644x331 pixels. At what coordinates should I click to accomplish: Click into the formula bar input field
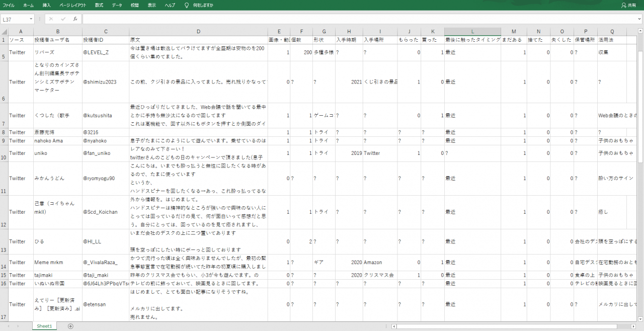(357, 19)
